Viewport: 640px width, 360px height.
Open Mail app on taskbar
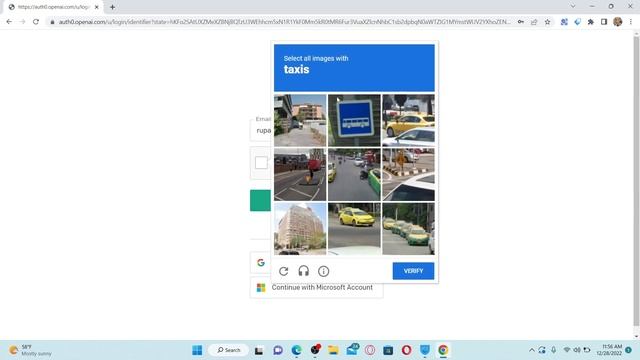click(352, 349)
